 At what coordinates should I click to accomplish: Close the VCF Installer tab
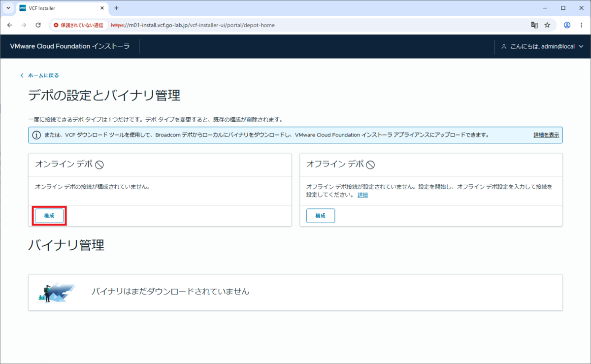point(102,8)
